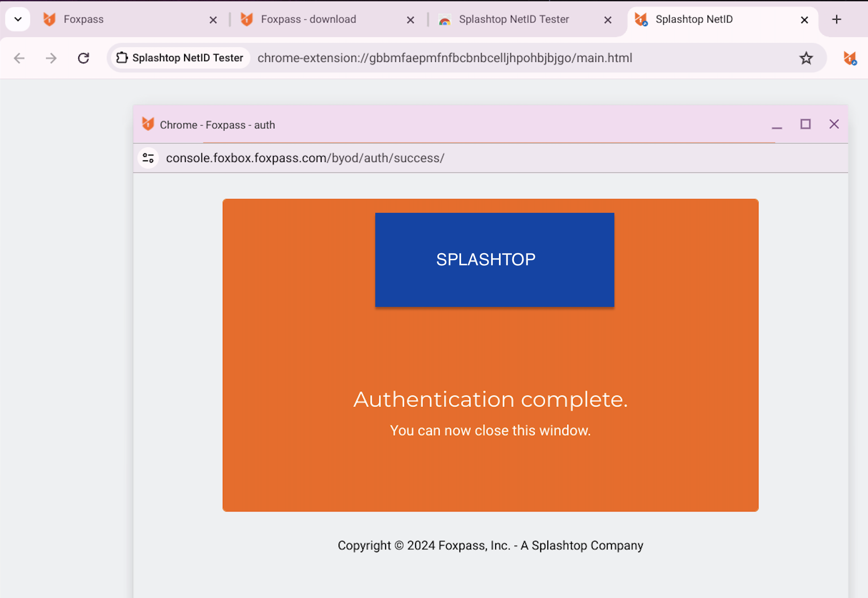The height and width of the screenshot is (598, 868).
Task: Reload the current page
Action: [83, 58]
